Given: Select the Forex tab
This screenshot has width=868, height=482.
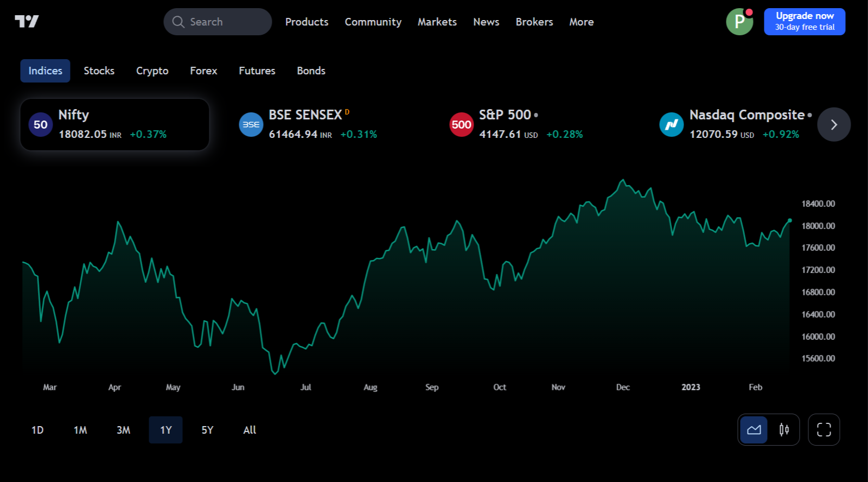Looking at the screenshot, I should [203, 71].
